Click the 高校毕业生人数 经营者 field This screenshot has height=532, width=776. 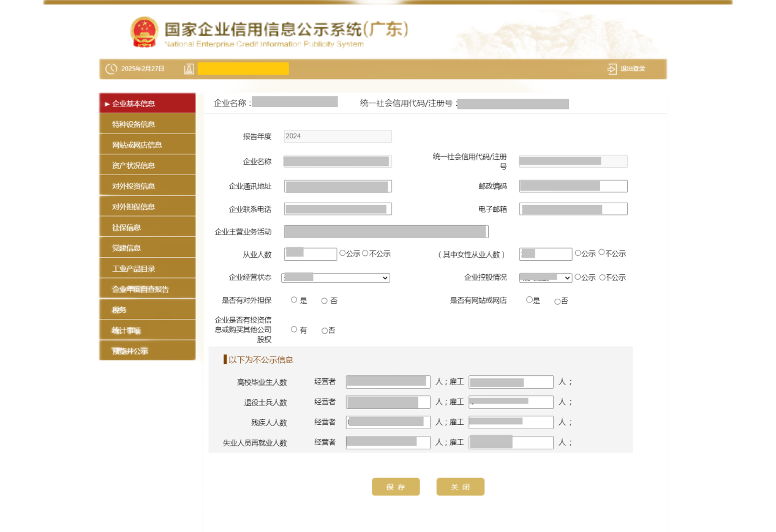388,382
